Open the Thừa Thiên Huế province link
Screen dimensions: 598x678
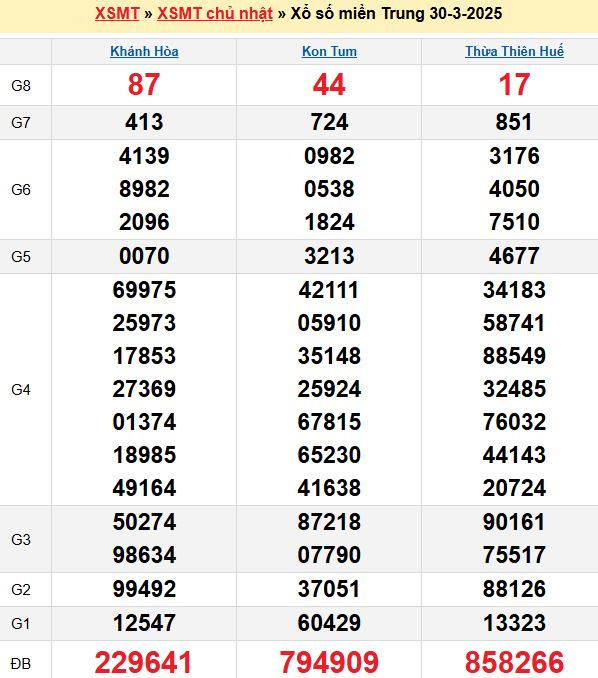point(514,51)
